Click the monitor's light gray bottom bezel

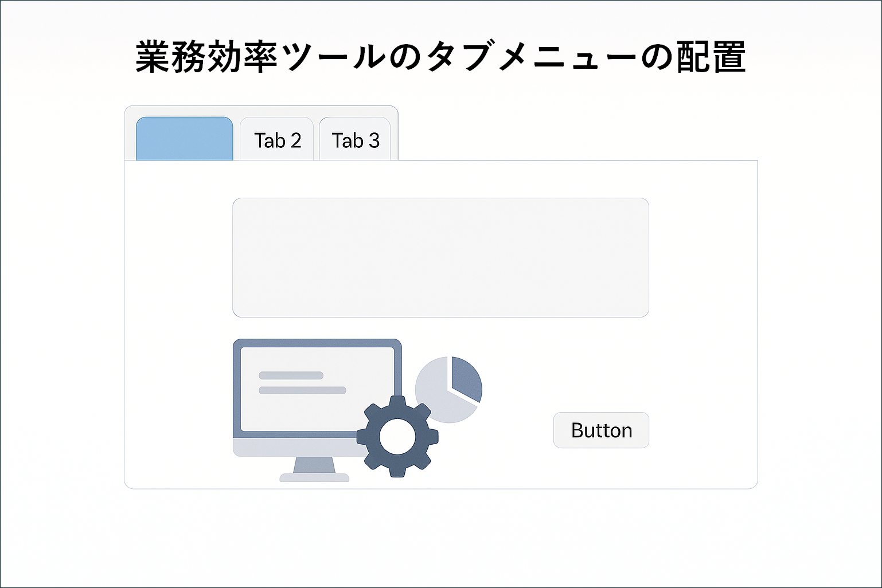point(292,447)
